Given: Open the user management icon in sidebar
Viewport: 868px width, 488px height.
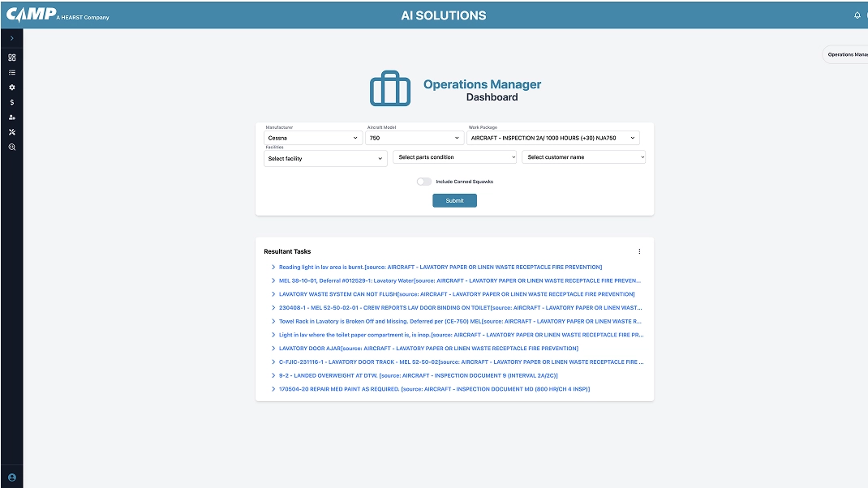Looking at the screenshot, I should pos(11,118).
